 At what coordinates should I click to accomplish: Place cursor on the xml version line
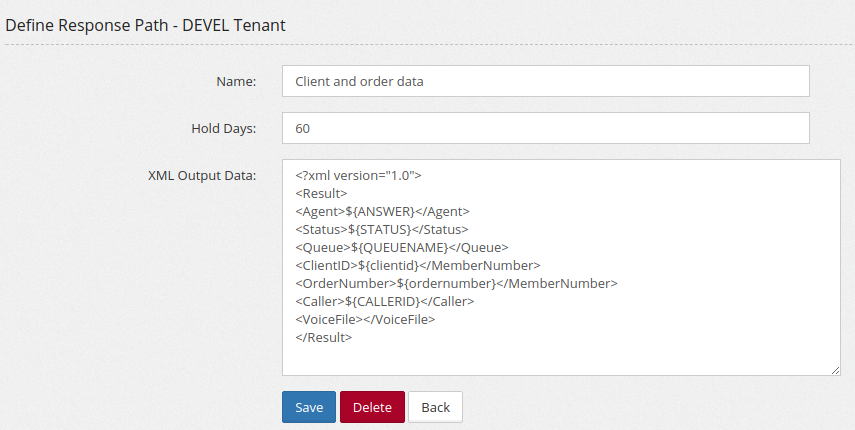point(358,175)
